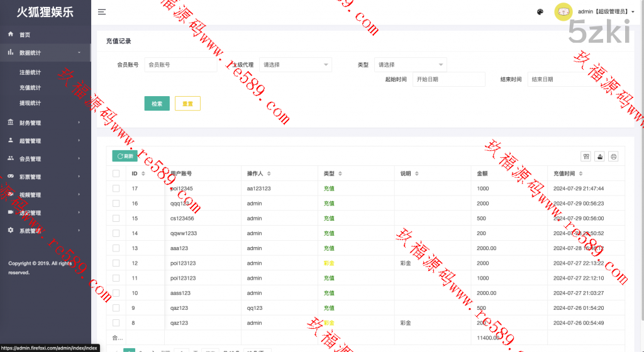Open the 上级代理 请选择 dropdown

click(x=296, y=65)
